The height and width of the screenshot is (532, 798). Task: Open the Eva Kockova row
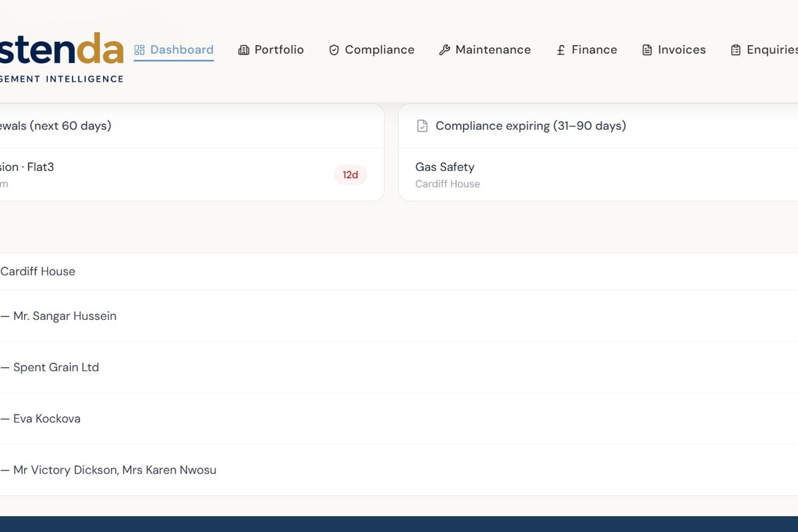[x=399, y=419]
